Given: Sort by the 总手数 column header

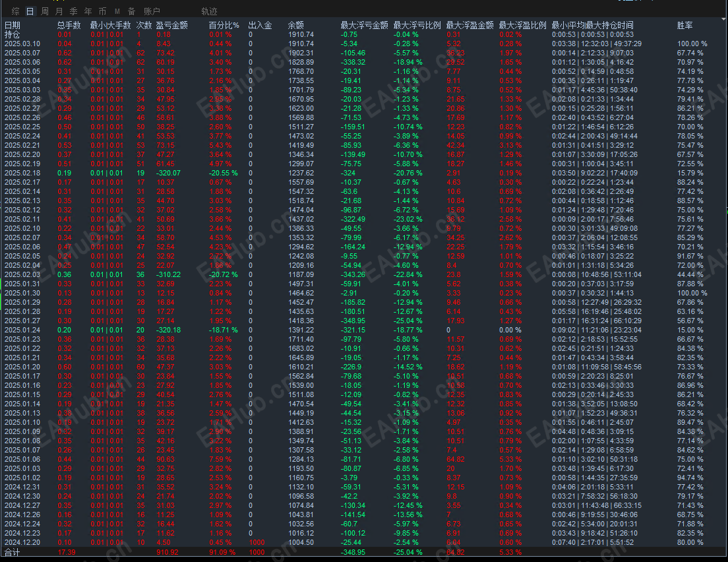Looking at the screenshot, I should [69, 25].
